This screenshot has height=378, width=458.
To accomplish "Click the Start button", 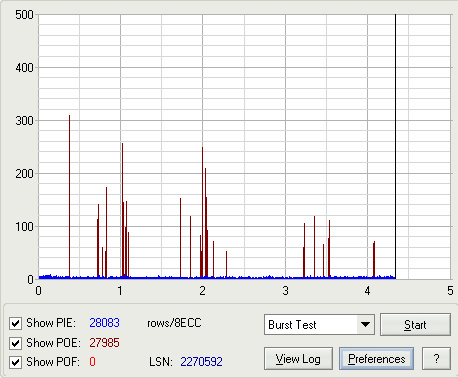I will pos(415,324).
